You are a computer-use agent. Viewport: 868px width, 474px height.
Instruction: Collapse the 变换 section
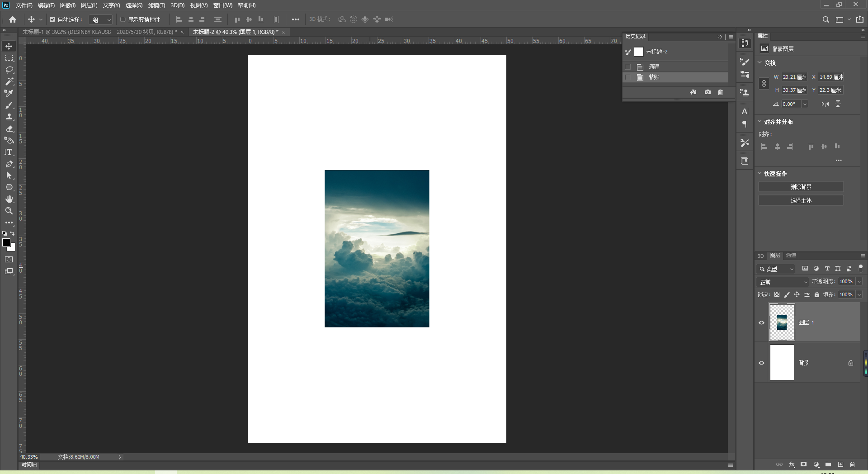point(760,62)
